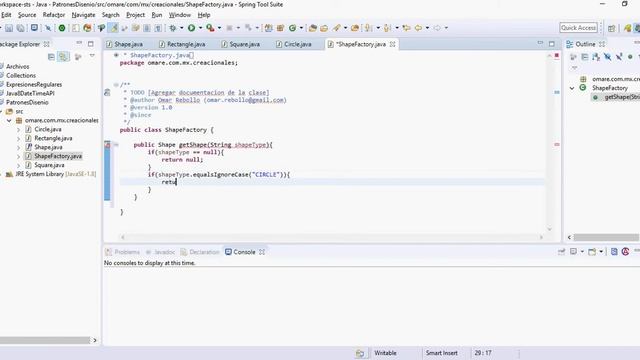Select Square.java in Package Explorer
Screen dimensions: 640x360
coord(49,165)
